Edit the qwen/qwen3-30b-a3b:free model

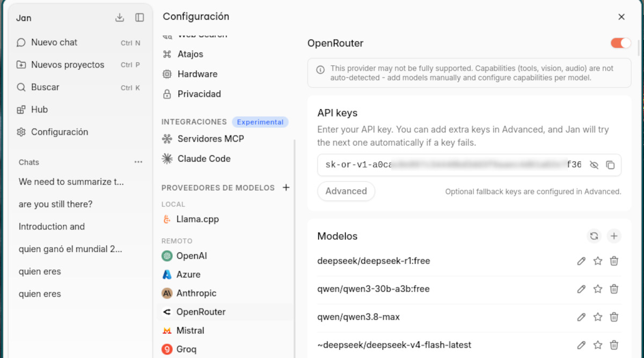581,289
